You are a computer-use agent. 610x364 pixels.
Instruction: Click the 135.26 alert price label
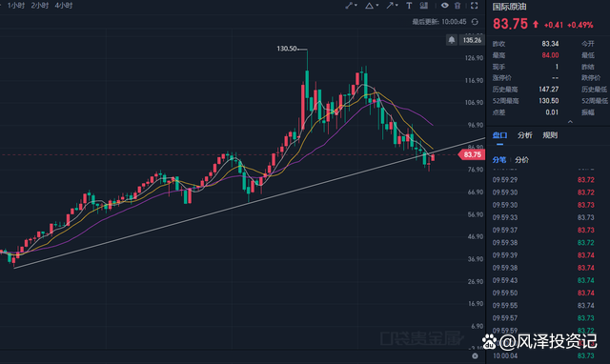click(472, 40)
